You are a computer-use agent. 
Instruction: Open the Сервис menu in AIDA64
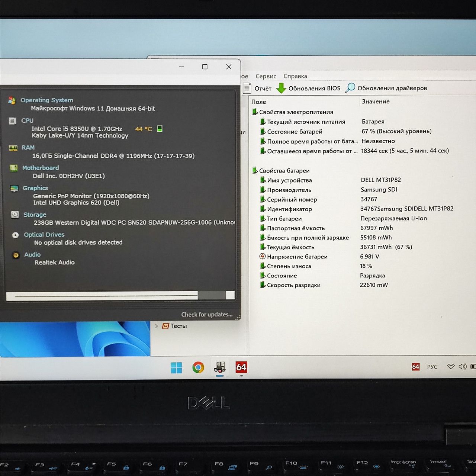(x=266, y=76)
